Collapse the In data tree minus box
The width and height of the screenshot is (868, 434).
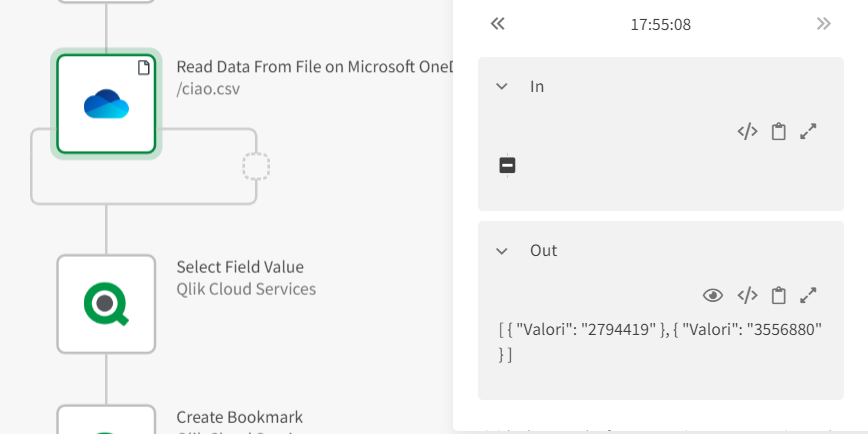coord(507,165)
